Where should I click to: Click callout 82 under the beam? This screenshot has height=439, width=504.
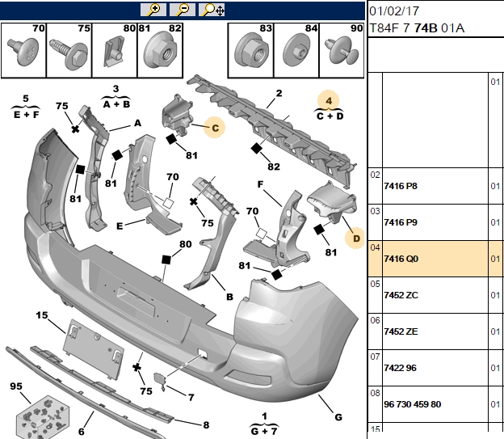point(274,167)
